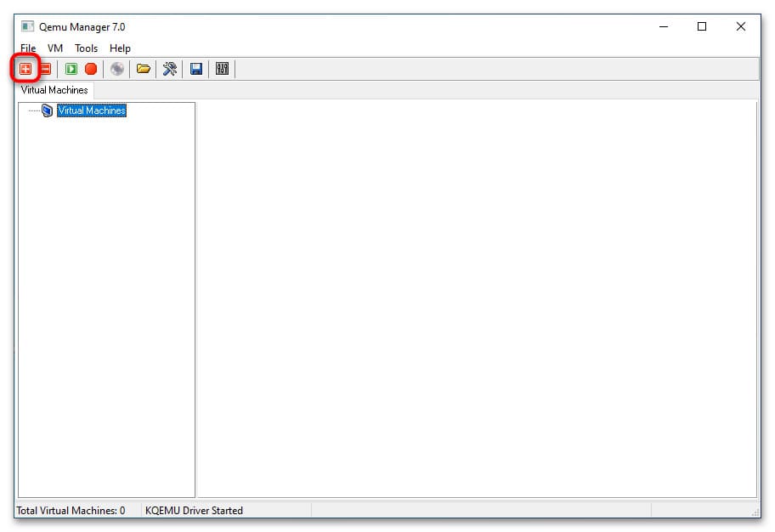
Task: Open the File menu
Action: coord(28,48)
